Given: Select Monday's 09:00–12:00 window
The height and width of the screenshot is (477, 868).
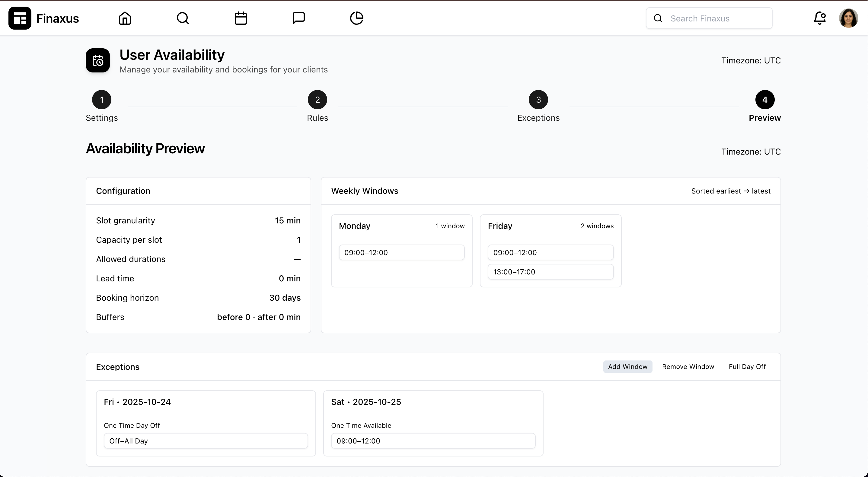Looking at the screenshot, I should (401, 252).
